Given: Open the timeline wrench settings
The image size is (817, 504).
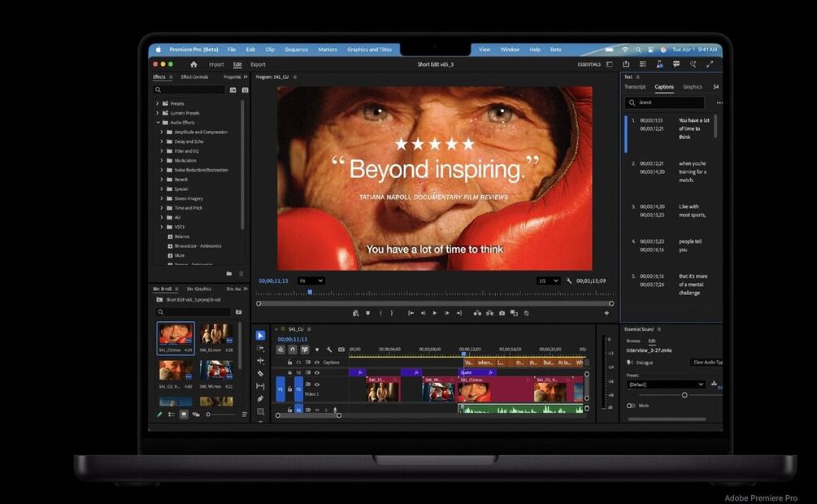Looking at the screenshot, I should 329,350.
